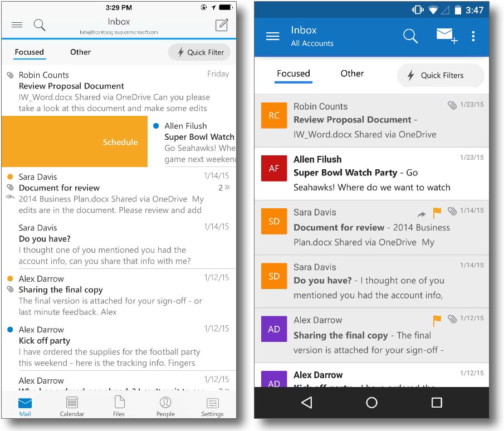Click Inbox All Accounts title on Android
The image size is (504, 431).
tap(312, 36)
